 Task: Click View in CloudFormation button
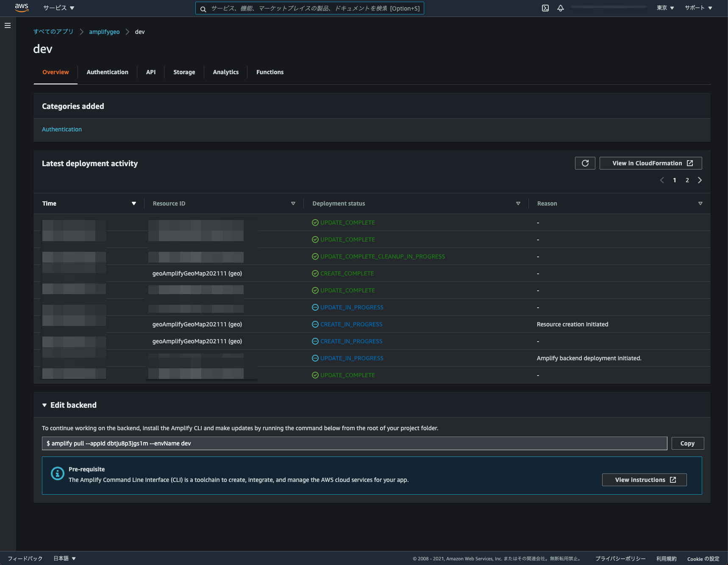tap(651, 163)
